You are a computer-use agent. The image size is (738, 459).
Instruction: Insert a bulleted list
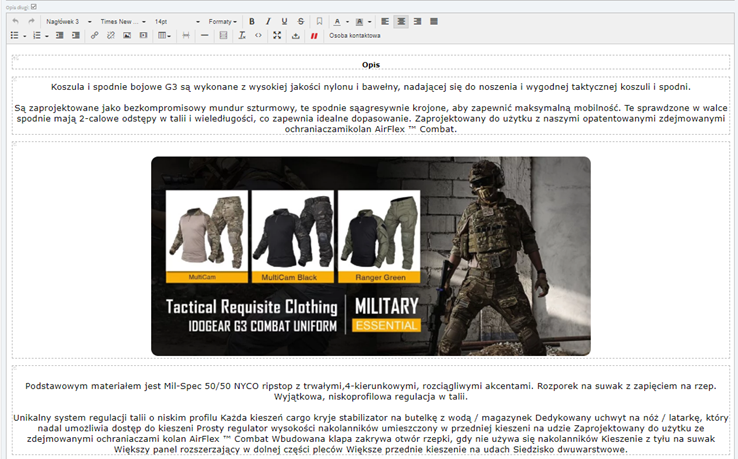click(15, 35)
